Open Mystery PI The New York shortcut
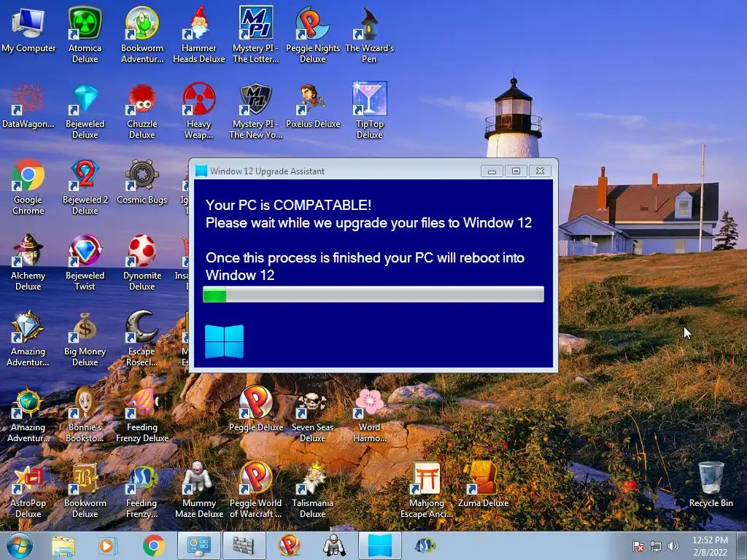 tap(256, 111)
